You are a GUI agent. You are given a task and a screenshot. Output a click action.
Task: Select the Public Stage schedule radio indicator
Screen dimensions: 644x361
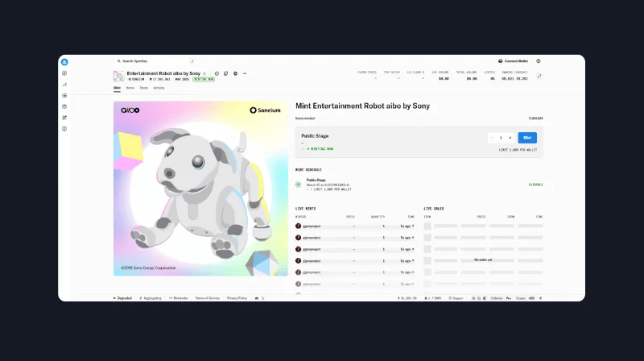tap(298, 185)
